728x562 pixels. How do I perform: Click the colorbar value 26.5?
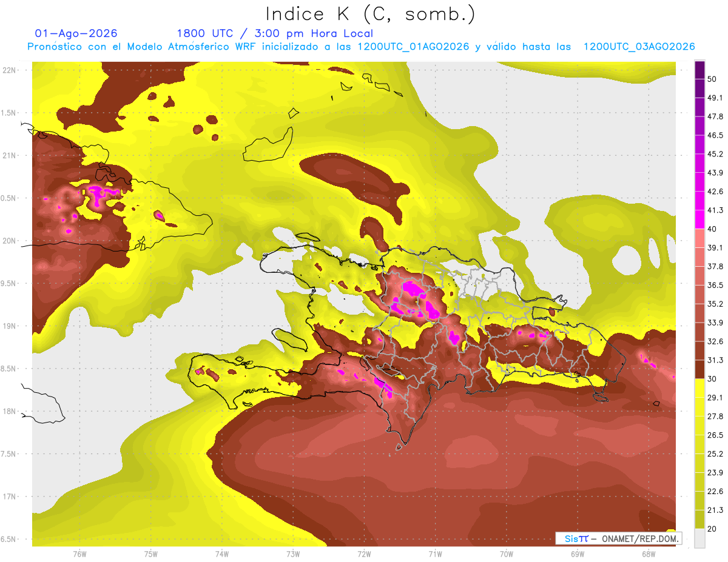[x=715, y=435]
